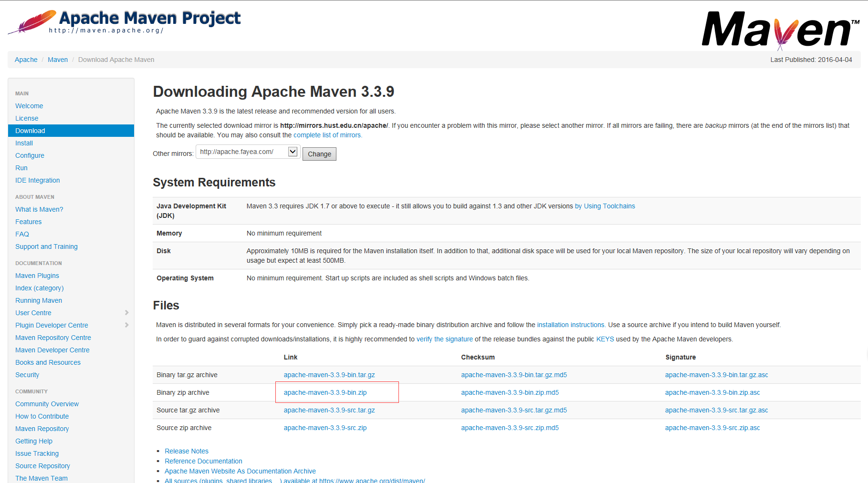Open Running Maven documentation
The height and width of the screenshot is (483, 868).
[x=39, y=300]
